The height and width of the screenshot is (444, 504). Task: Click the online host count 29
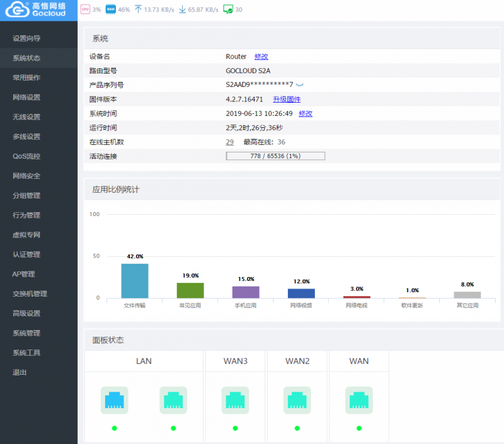pos(230,142)
